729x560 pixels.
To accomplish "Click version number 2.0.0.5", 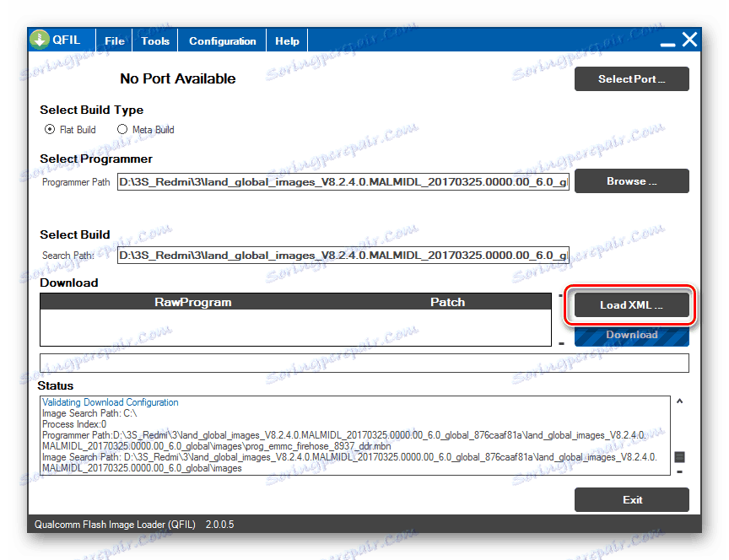I will pos(220,525).
